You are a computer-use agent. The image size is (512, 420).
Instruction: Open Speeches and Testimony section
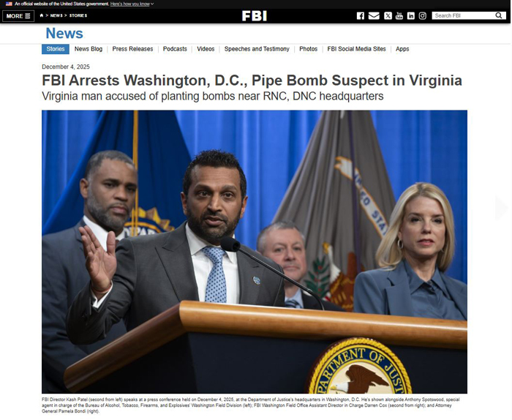coord(257,49)
